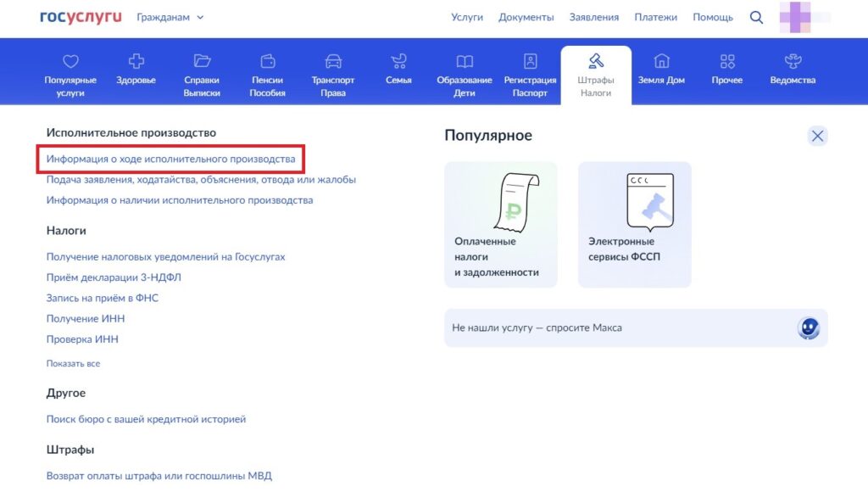Select the Ведомства emblem icon
The width and height of the screenshot is (868, 498).
coord(793,62)
